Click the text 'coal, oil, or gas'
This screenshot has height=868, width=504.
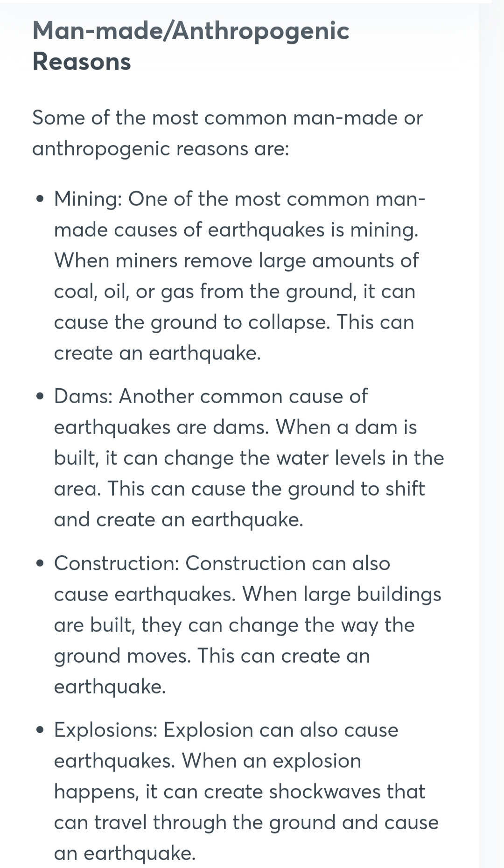[x=124, y=292]
